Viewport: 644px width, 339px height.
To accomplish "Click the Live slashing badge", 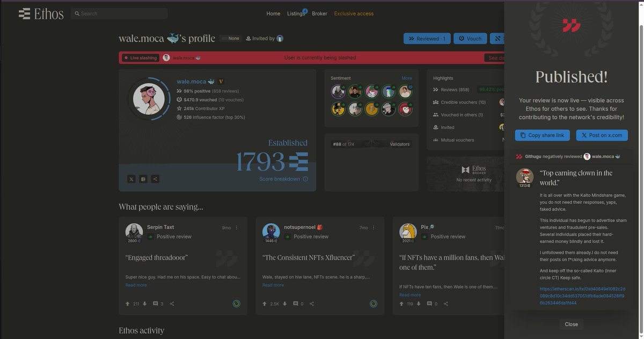I will tap(140, 57).
